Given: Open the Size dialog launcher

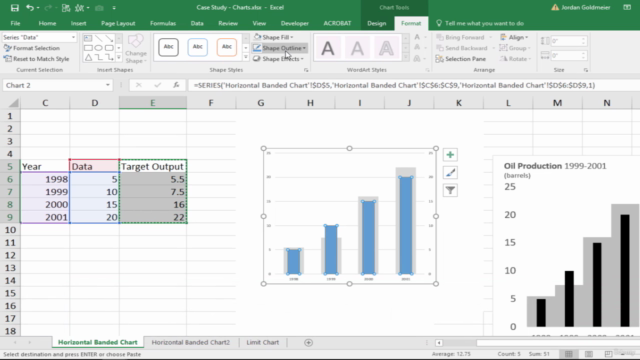Looking at the screenshot, I should [x=586, y=70].
